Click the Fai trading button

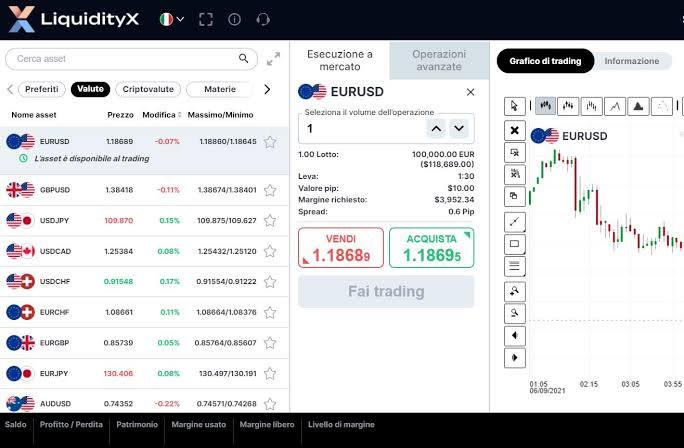(x=386, y=291)
